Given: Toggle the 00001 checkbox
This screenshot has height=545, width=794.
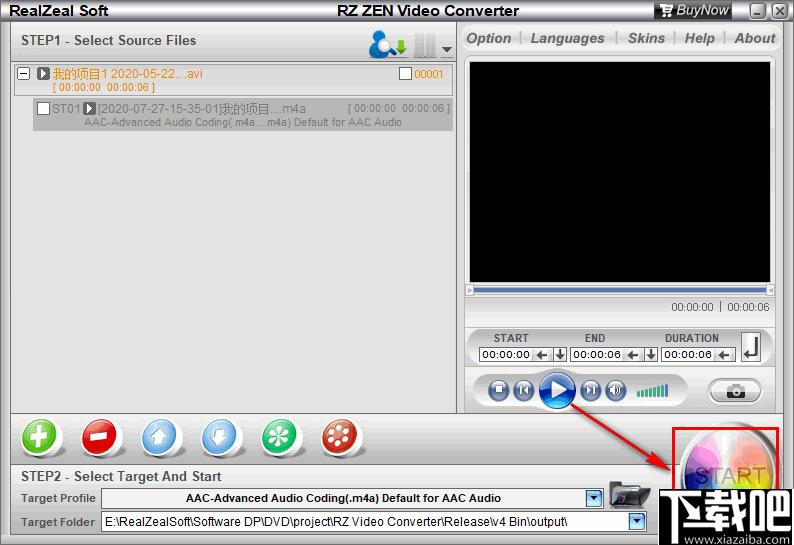Looking at the screenshot, I should pyautogui.click(x=405, y=74).
